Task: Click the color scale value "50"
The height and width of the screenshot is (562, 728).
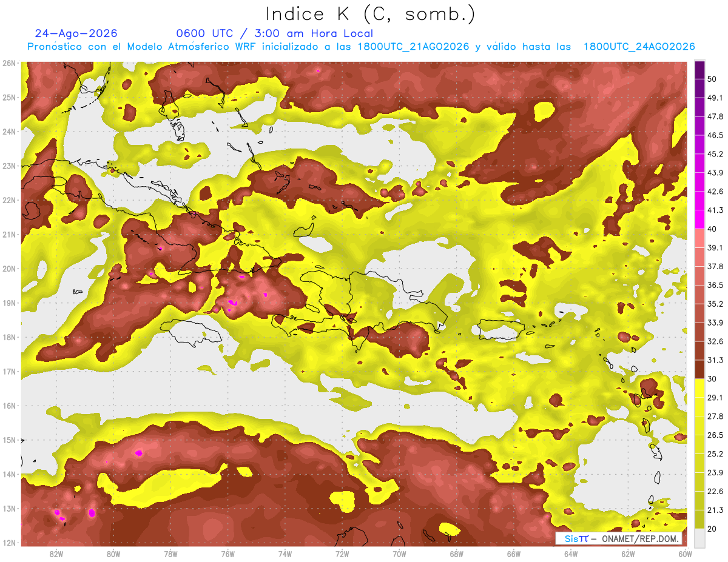Action: [x=713, y=79]
